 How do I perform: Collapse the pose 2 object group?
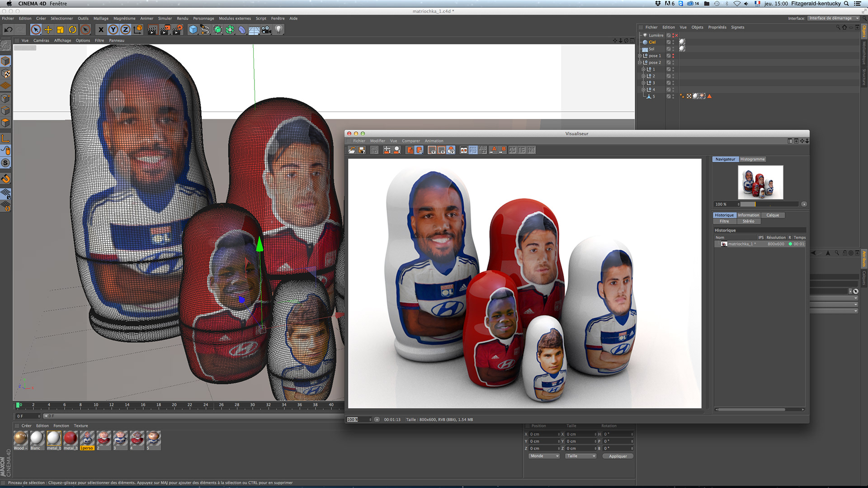pos(640,63)
